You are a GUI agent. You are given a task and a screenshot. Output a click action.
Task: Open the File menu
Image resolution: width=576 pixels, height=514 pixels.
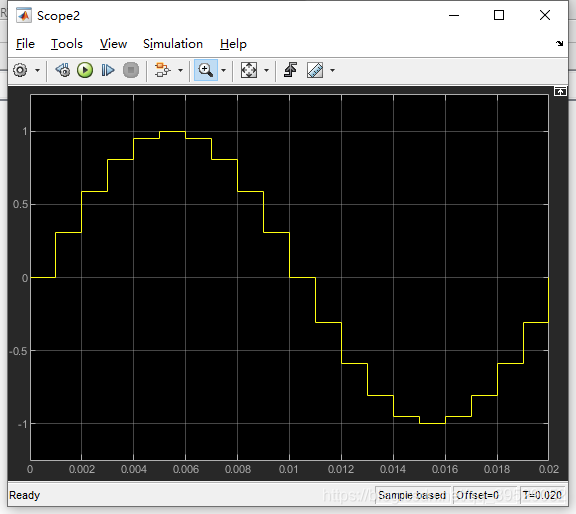click(25, 44)
